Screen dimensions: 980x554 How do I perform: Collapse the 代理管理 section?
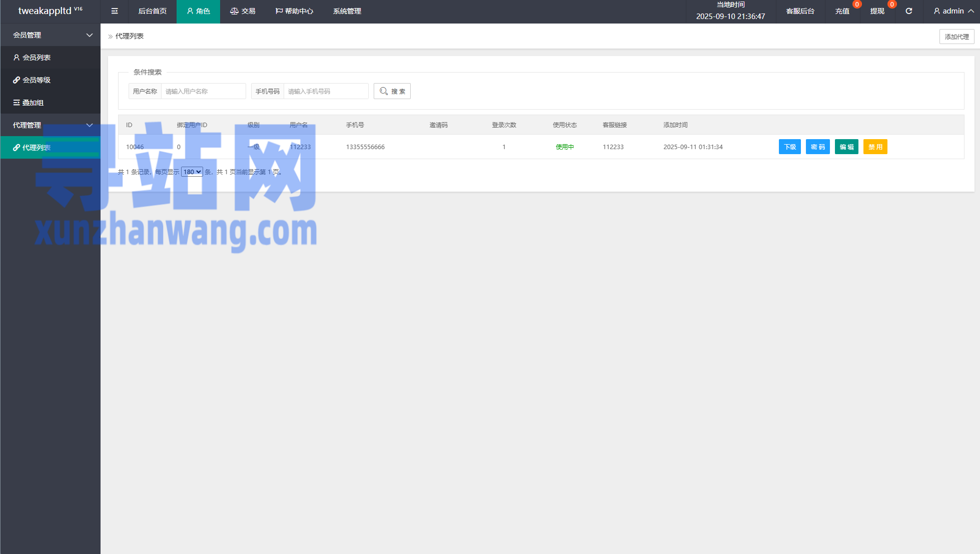pos(50,125)
